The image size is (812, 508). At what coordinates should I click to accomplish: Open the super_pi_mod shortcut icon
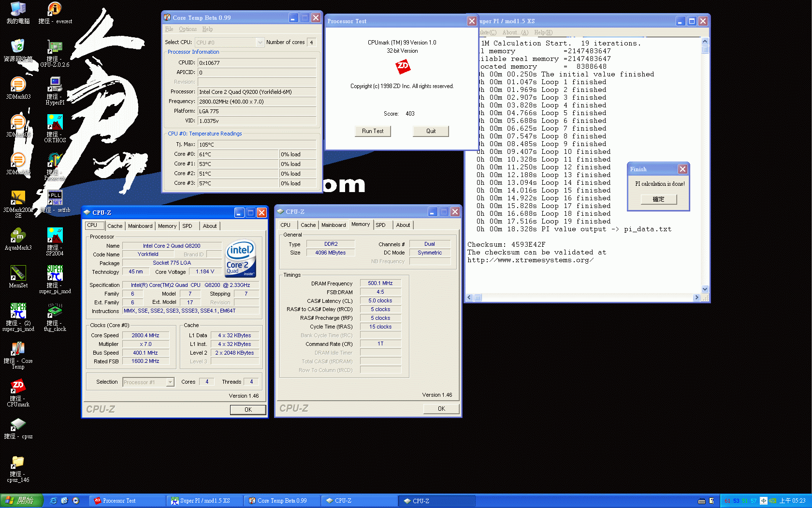pyautogui.click(x=55, y=280)
